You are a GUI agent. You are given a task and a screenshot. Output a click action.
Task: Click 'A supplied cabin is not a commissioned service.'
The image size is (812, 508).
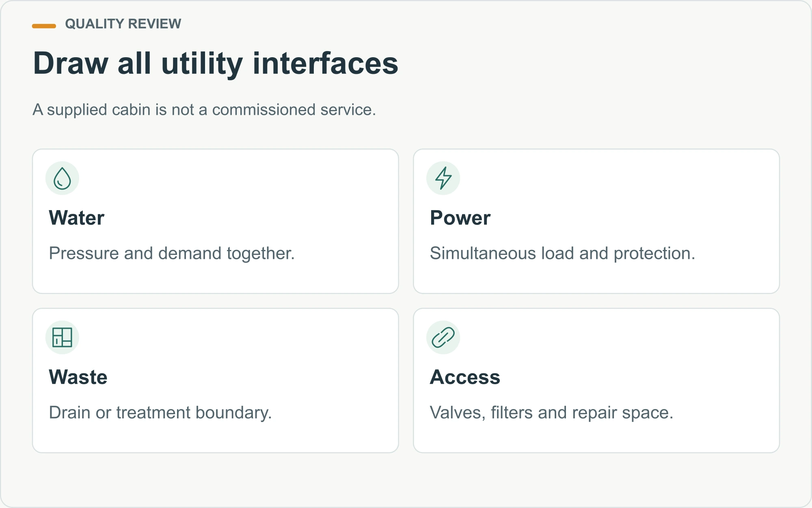[x=204, y=110]
